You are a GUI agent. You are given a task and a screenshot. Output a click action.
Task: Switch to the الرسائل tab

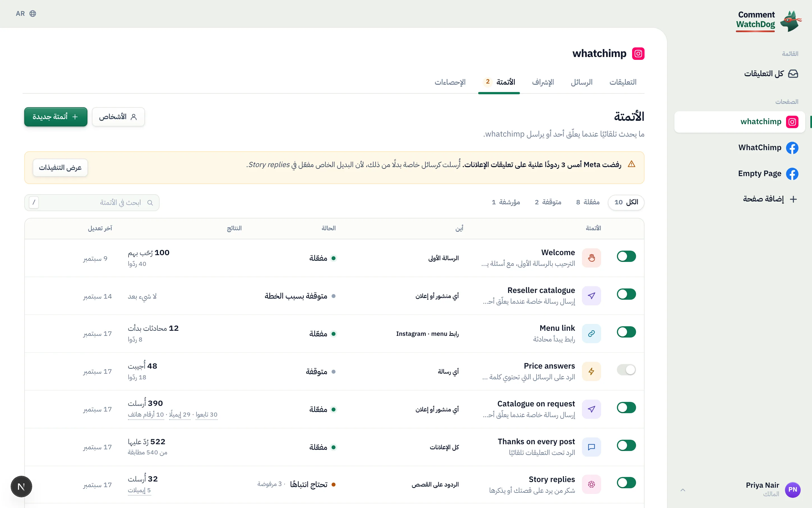click(x=581, y=82)
